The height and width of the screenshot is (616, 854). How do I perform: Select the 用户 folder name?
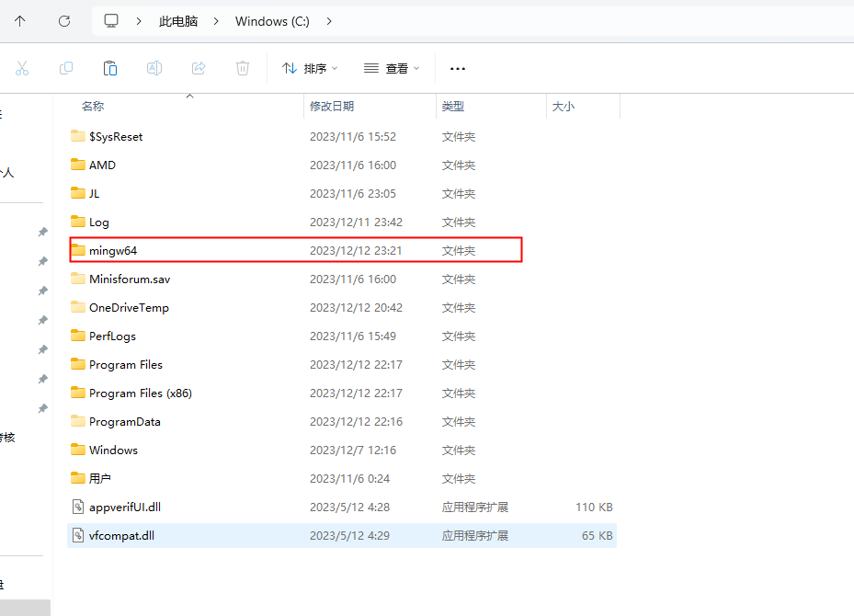(x=100, y=478)
